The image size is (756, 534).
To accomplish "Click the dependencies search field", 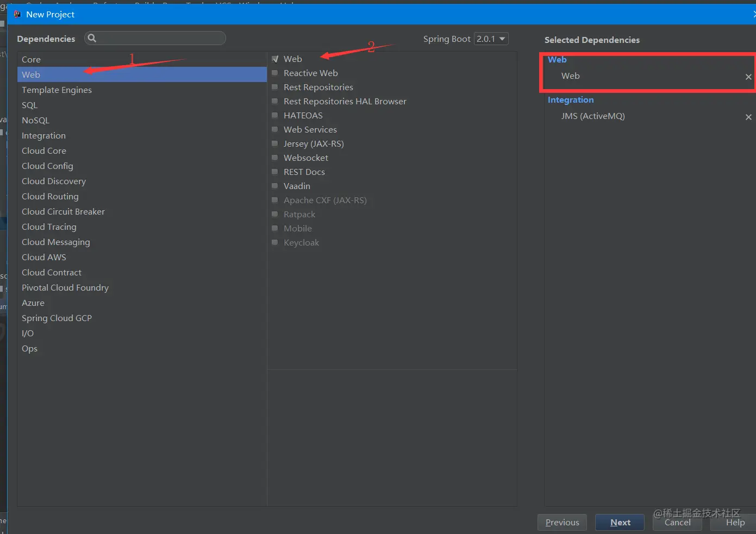I will 155,38.
